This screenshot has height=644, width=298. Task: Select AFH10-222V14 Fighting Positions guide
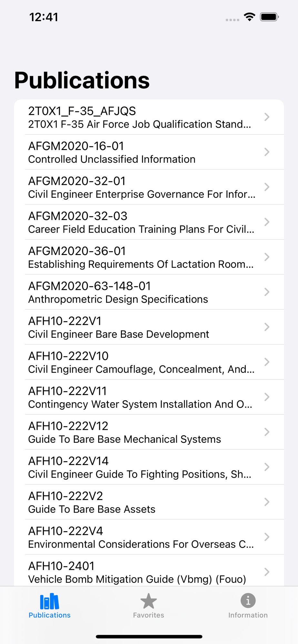tap(142, 467)
